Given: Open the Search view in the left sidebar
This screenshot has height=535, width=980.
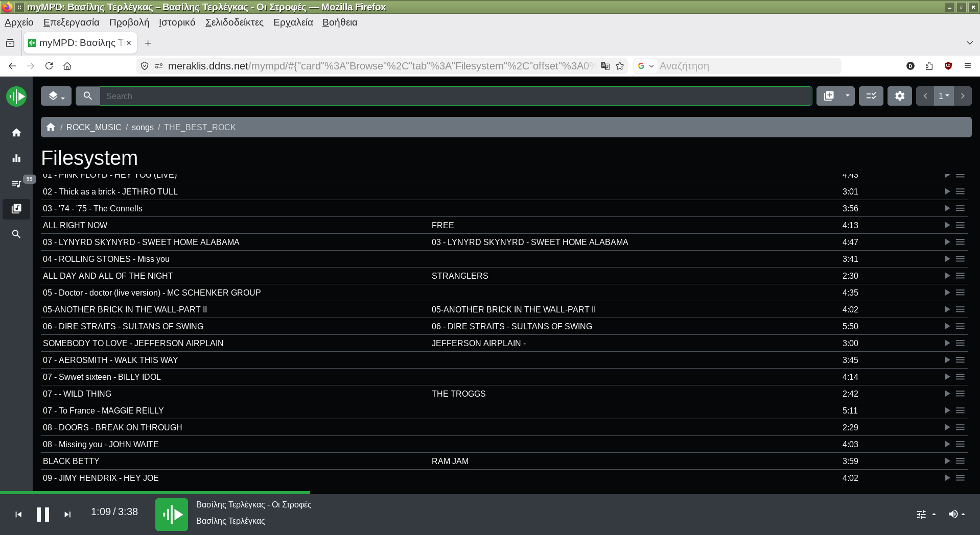Looking at the screenshot, I should [x=16, y=234].
